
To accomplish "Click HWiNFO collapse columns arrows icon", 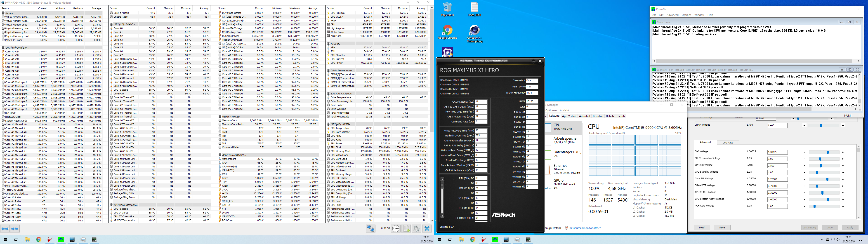I will coord(15,228).
